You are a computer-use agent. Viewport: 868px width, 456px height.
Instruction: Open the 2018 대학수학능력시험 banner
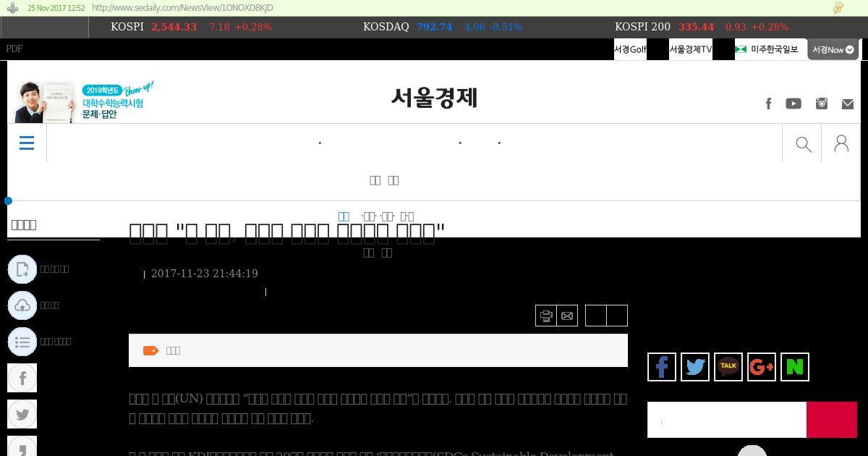(x=85, y=101)
